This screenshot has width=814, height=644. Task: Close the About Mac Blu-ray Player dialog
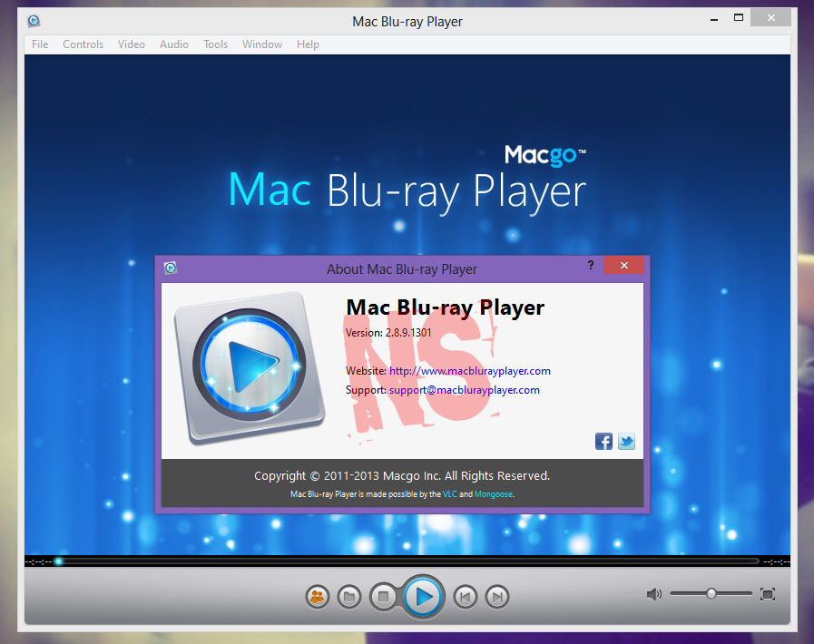click(x=624, y=265)
